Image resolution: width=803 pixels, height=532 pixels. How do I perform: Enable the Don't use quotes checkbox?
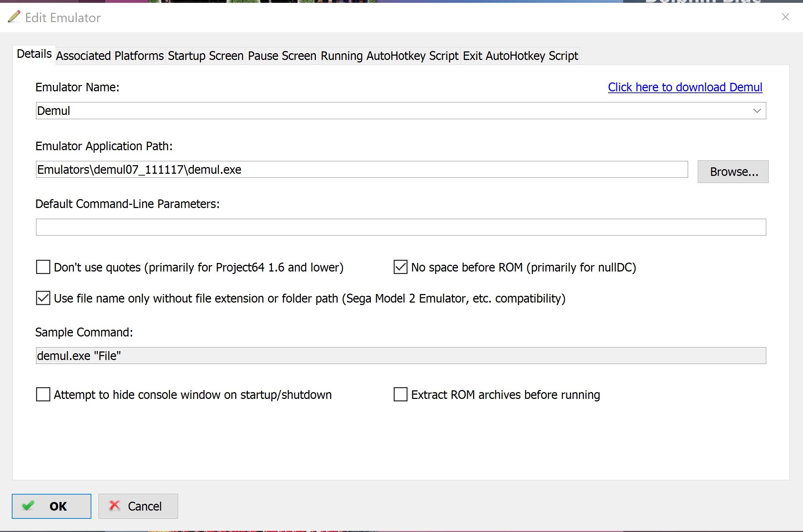click(43, 267)
